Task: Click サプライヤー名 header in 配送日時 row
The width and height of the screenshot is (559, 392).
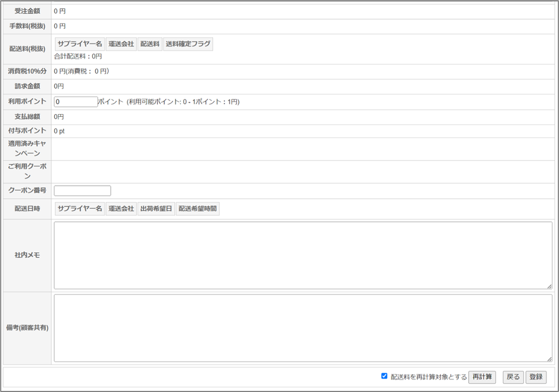Action: tap(80, 209)
